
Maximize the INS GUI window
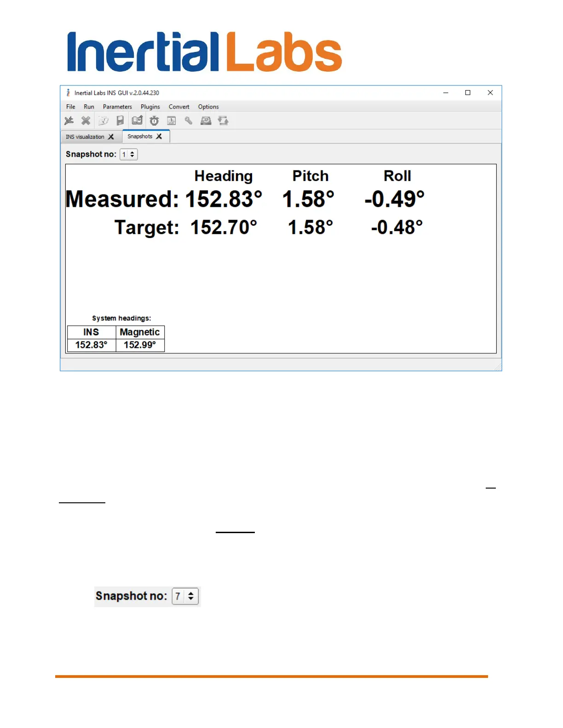[x=468, y=93]
